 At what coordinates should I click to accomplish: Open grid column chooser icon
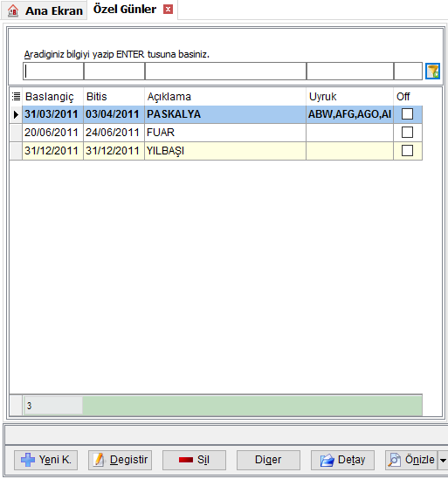16,97
